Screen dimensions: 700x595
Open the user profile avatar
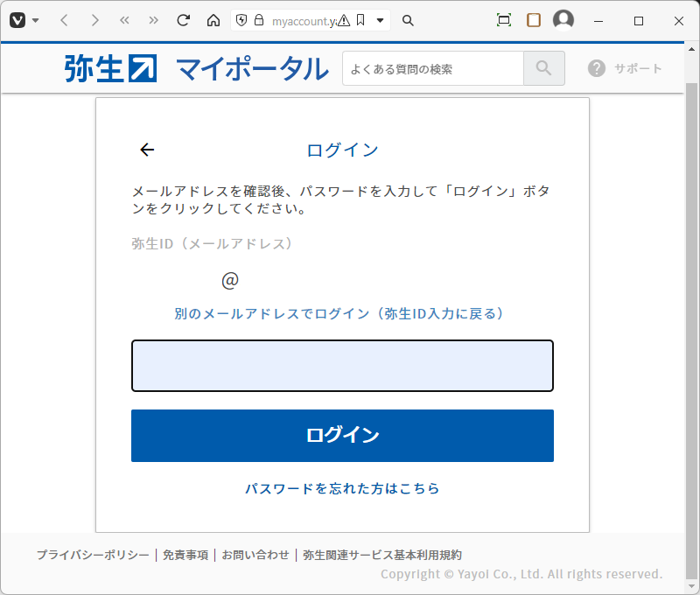click(x=563, y=20)
